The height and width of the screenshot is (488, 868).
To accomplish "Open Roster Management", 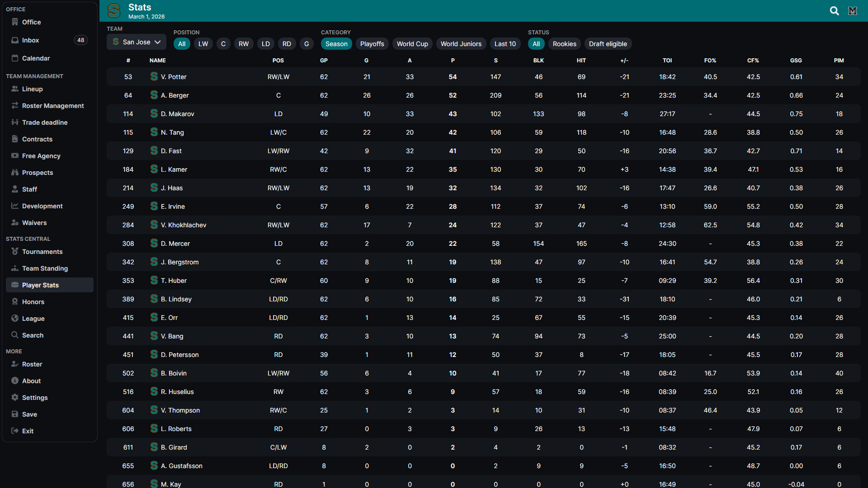I will click(x=52, y=105).
